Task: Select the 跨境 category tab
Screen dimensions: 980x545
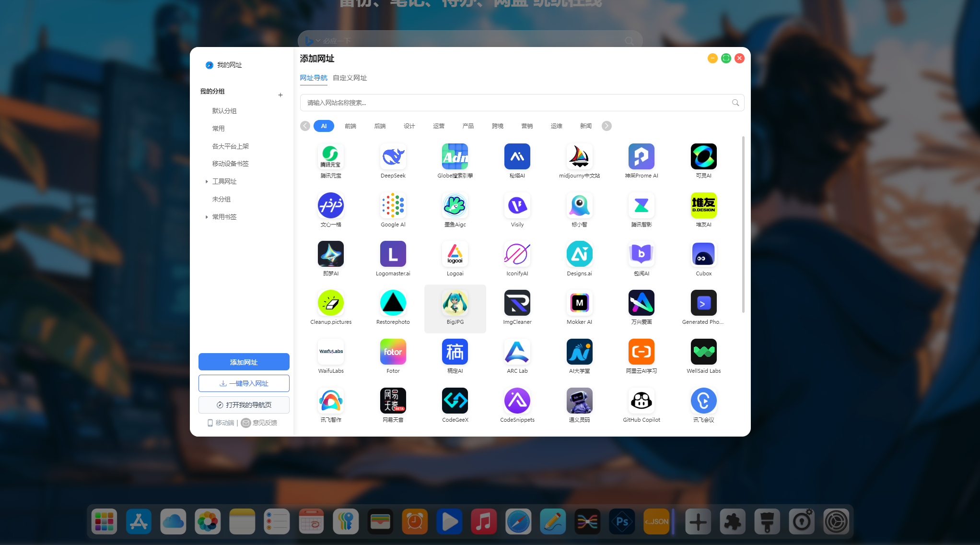Action: click(498, 126)
